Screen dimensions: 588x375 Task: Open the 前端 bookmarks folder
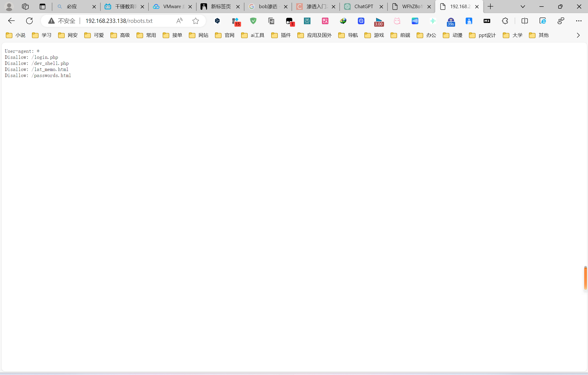pos(400,35)
